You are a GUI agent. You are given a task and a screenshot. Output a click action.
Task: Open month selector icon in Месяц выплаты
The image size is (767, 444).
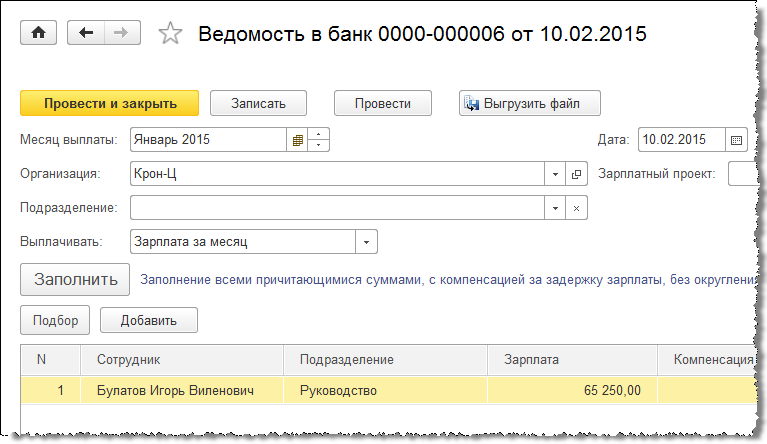coord(297,140)
